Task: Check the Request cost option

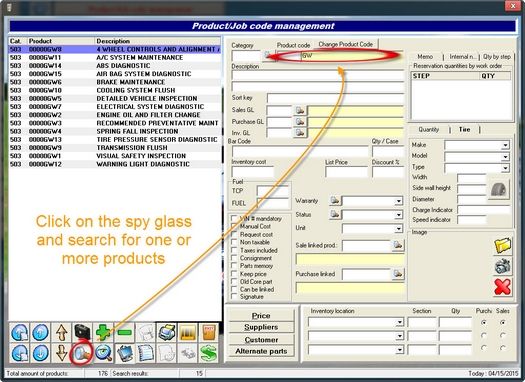Action: (x=234, y=234)
